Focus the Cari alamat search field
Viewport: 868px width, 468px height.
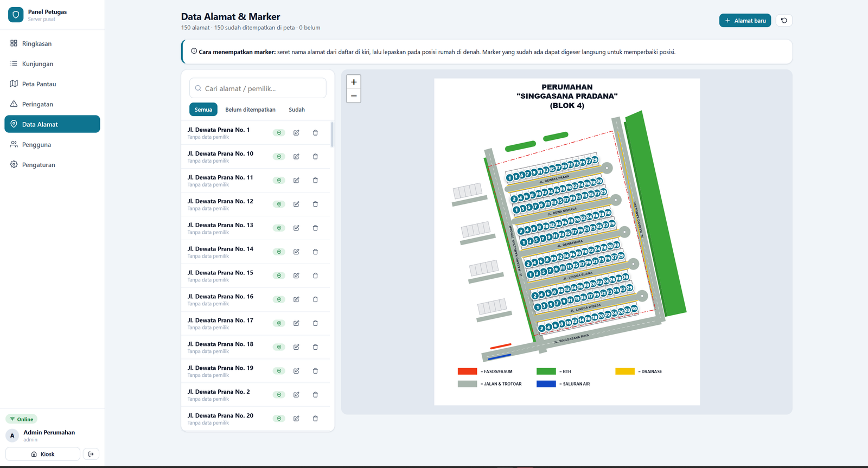258,88
